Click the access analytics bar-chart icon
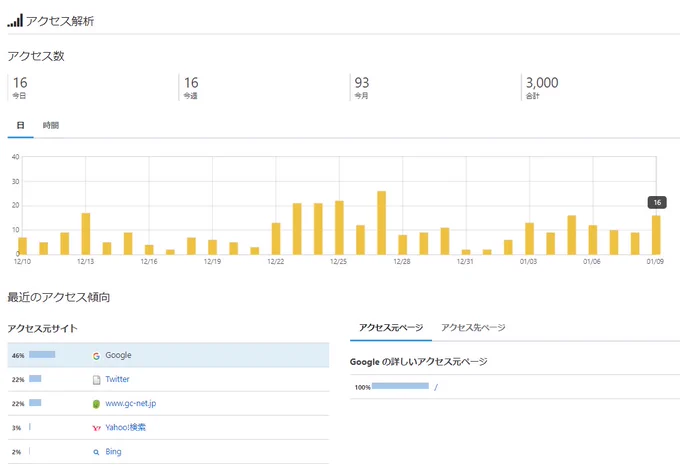680x467 pixels. tap(15, 20)
